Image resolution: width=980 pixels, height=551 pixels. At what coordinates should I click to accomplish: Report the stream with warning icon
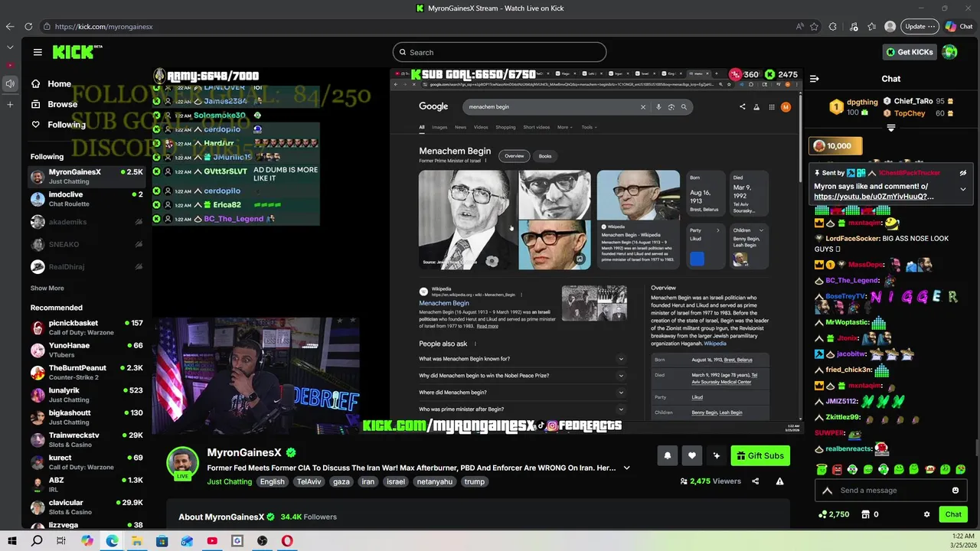pyautogui.click(x=779, y=481)
